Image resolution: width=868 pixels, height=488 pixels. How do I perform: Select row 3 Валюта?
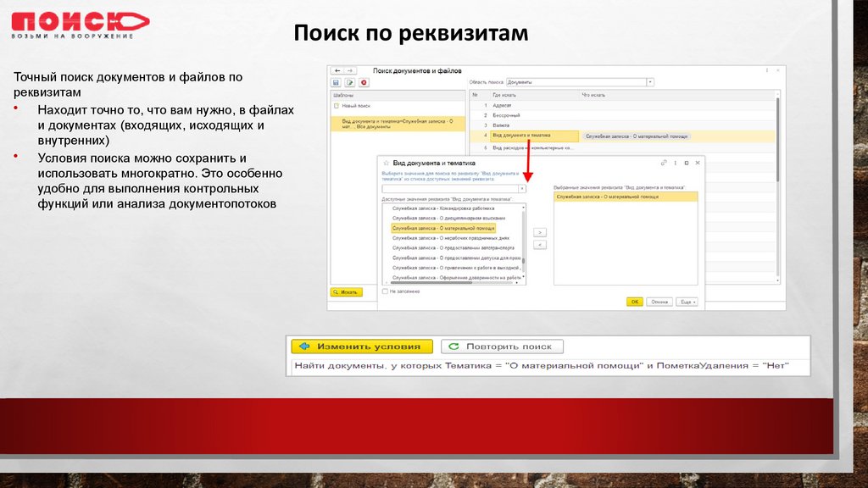(624, 125)
